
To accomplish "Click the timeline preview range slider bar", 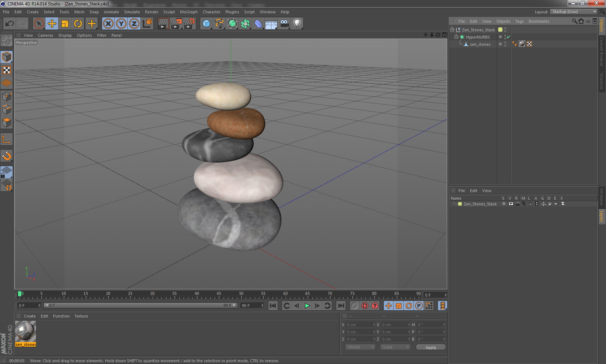I will click(x=140, y=305).
